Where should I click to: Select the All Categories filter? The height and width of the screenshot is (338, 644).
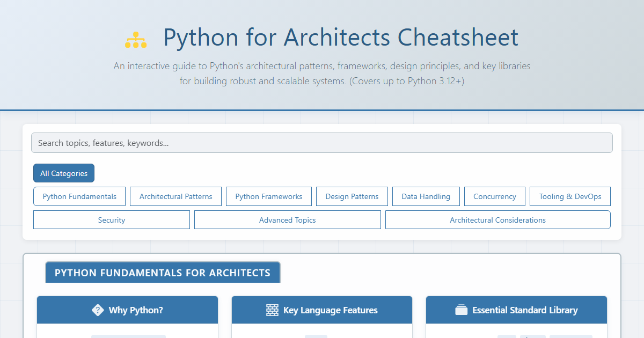pyautogui.click(x=64, y=173)
